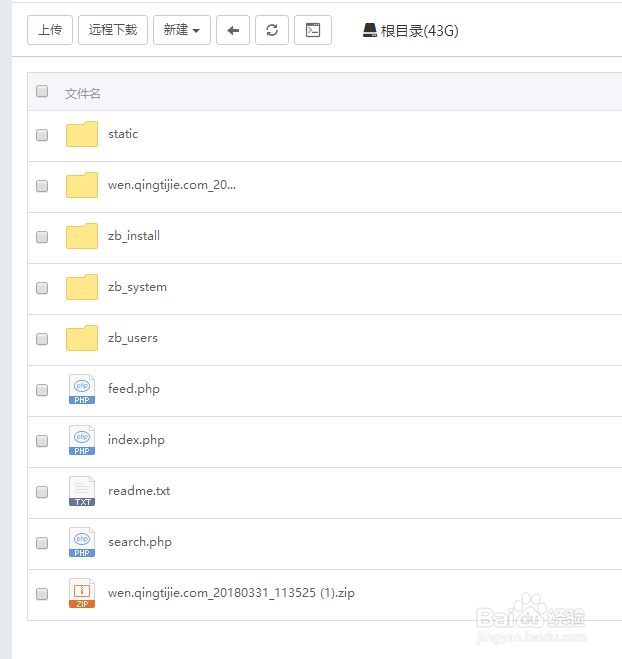The image size is (622, 659).
Task: Tick the zb_users folder checkbox
Action: point(42,339)
